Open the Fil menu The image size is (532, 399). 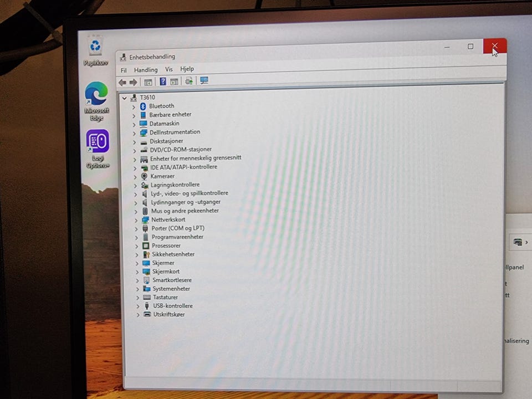tap(124, 70)
